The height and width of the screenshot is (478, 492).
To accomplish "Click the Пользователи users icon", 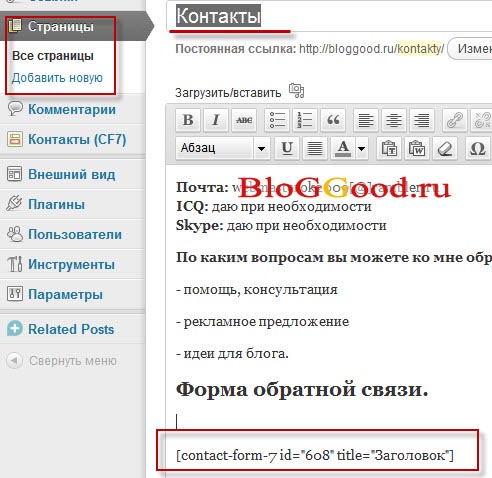I will 15,234.
